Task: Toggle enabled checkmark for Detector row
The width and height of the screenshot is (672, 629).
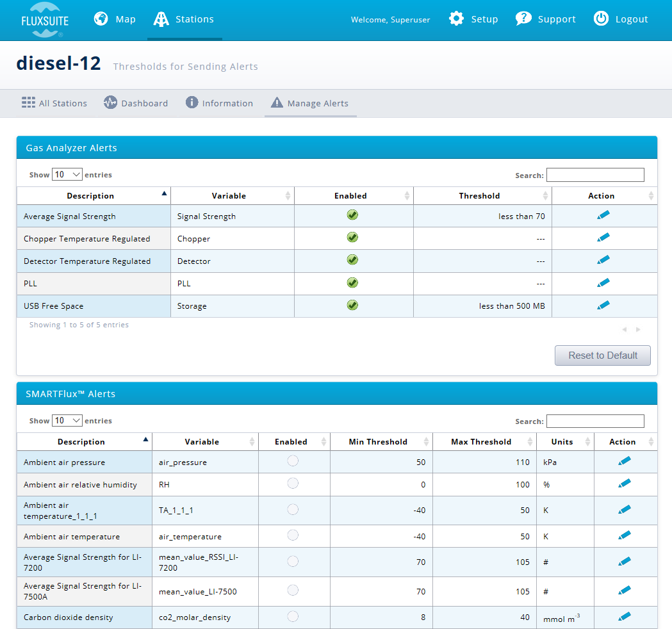Action: tap(352, 259)
